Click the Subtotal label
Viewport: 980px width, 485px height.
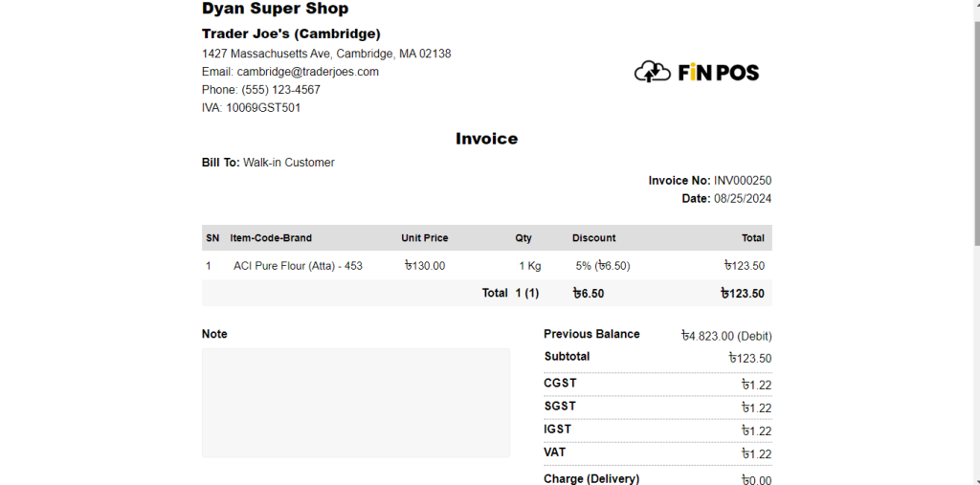point(567,357)
